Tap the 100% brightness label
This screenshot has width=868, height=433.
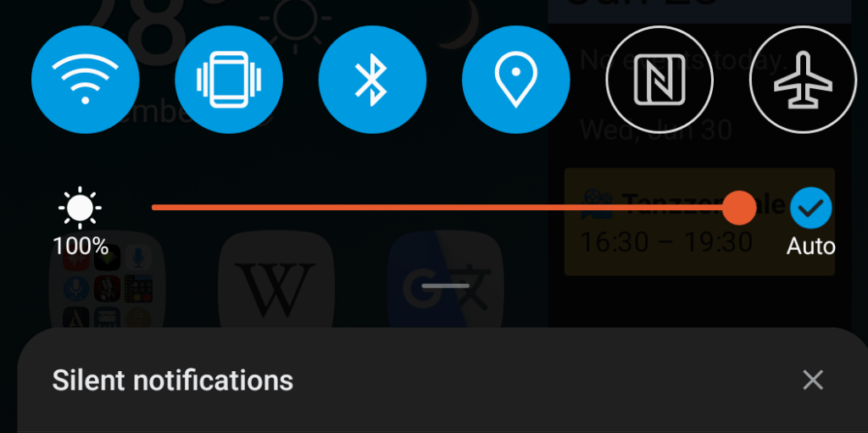click(x=81, y=246)
